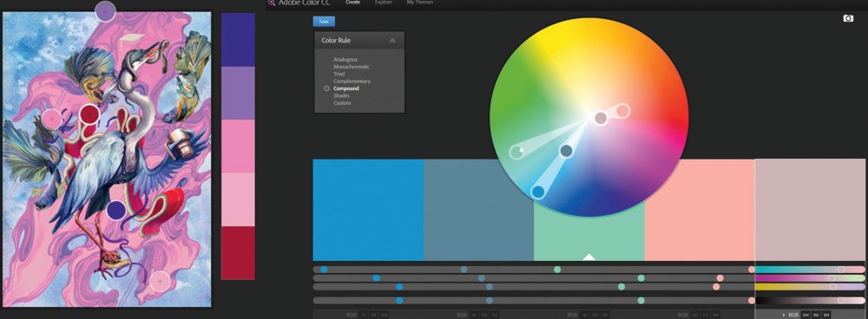Pick the Shades color rule
This screenshot has width=868, height=319.
341,95
